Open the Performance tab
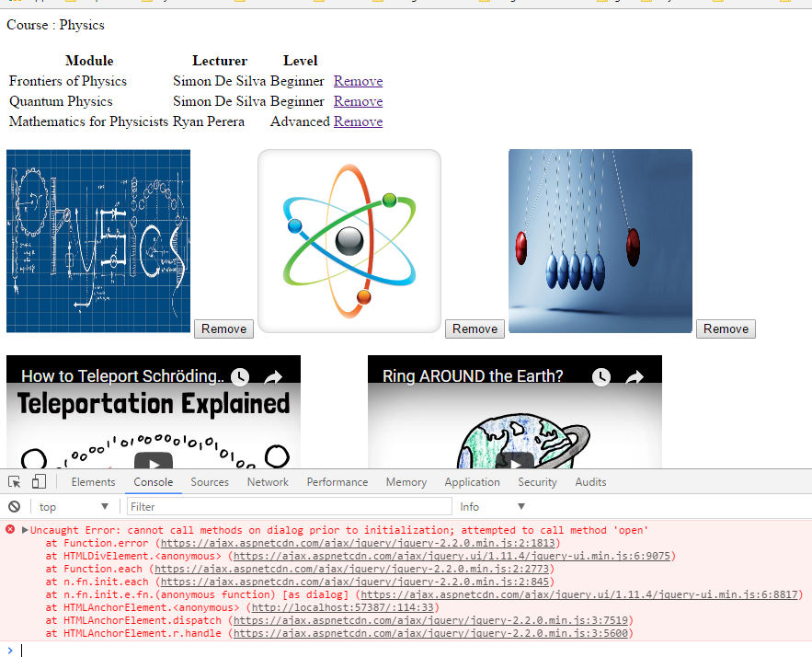Screen dimensions: 812x657 337,482
